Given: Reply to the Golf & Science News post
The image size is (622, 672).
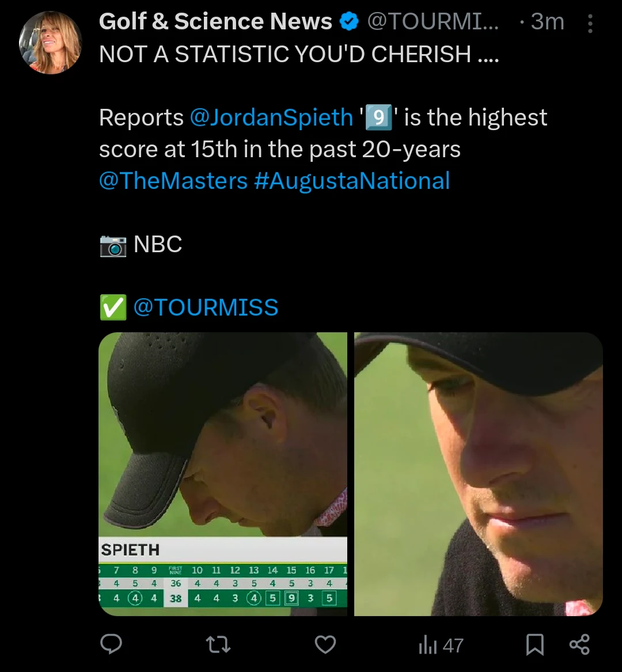Looking at the screenshot, I should coord(111,644).
